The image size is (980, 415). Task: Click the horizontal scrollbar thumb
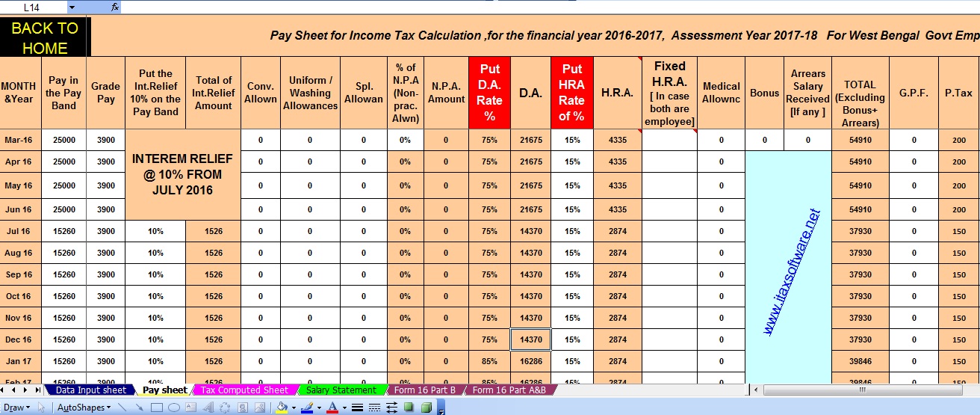click(863, 390)
